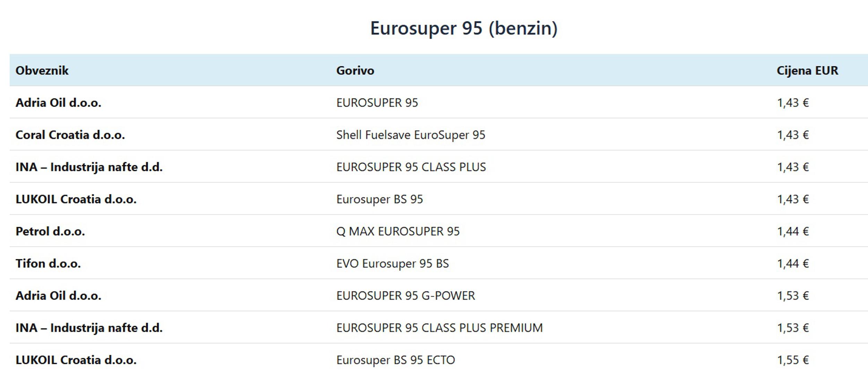Click the price in the Tifon d.o.o. row
Screen dimensions: 868x375
point(793,264)
